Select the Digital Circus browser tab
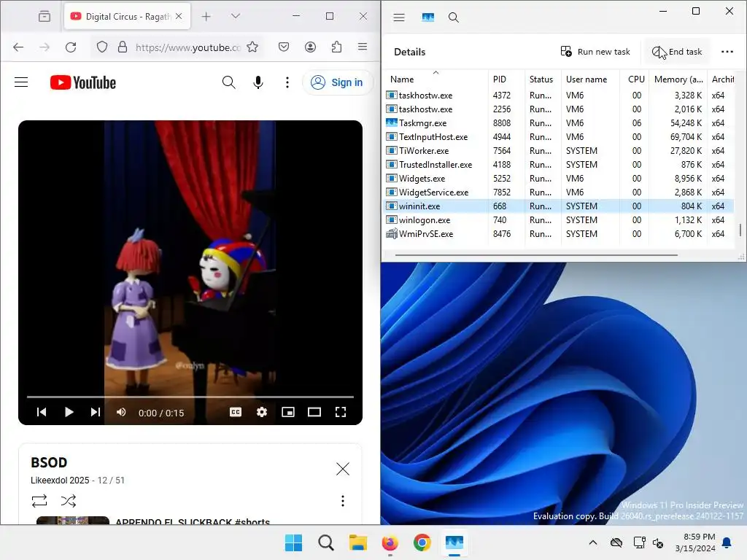Screen dimensions: 747x560 [x=127, y=17]
